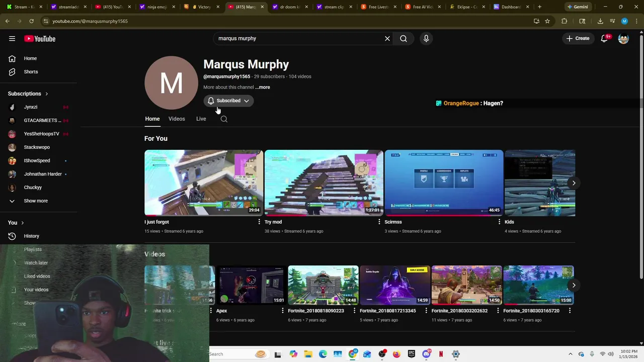The height and width of the screenshot is (362, 644).
Task: Bookmark this page with star icon
Action: pos(547,21)
